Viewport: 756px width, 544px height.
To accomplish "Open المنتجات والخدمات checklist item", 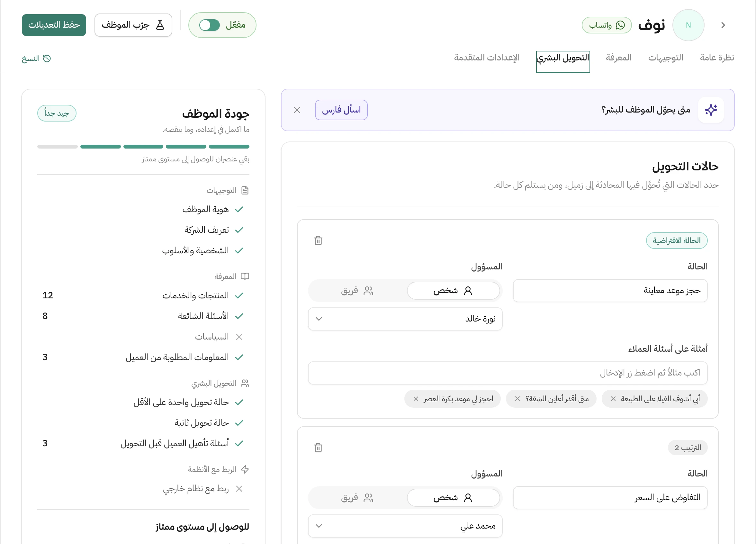I will click(x=143, y=295).
